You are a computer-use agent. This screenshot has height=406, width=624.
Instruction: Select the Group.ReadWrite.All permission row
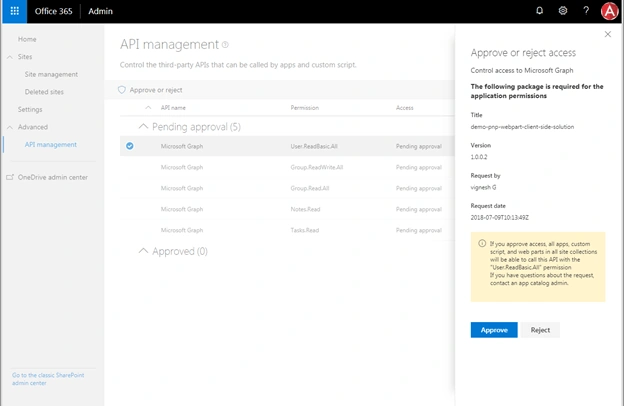point(287,167)
